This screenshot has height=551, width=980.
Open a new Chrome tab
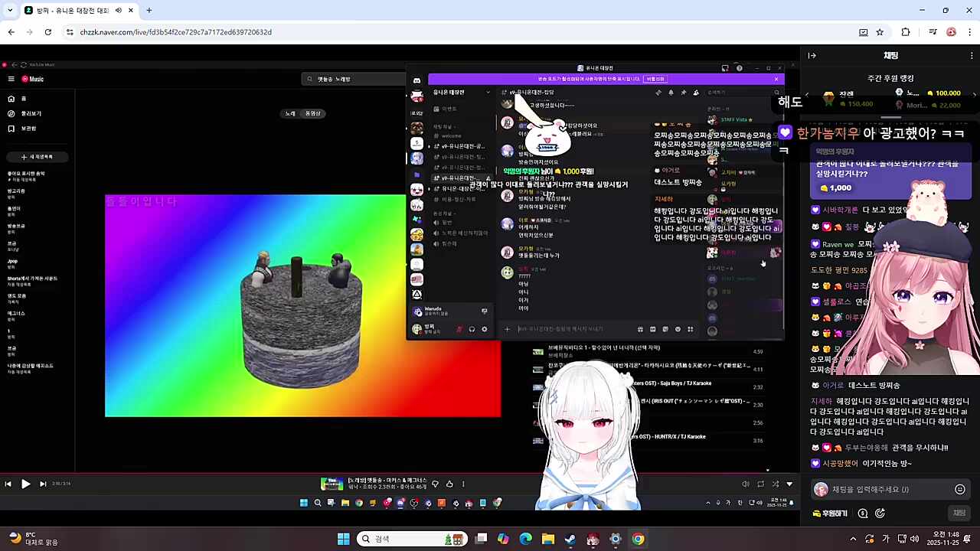pos(149,10)
